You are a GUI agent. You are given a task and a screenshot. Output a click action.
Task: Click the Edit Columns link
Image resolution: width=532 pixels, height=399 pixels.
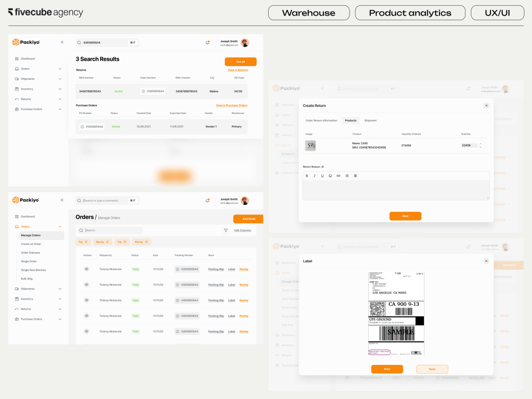tap(243, 230)
